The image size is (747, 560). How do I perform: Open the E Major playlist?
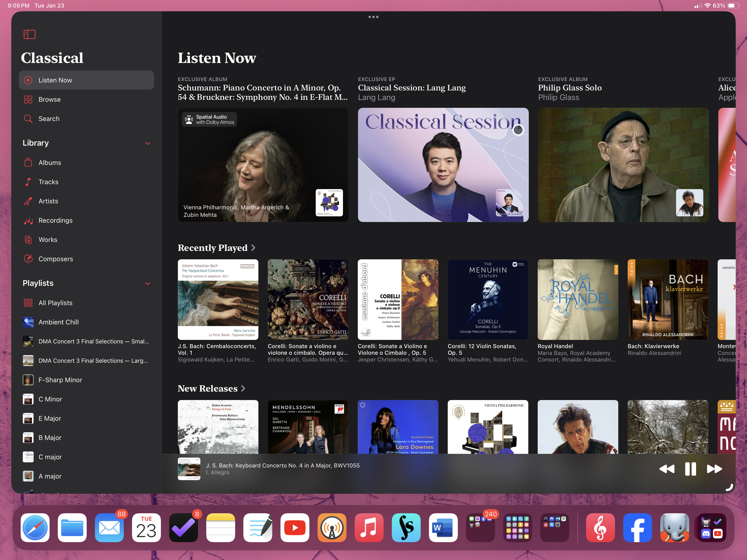point(86,418)
